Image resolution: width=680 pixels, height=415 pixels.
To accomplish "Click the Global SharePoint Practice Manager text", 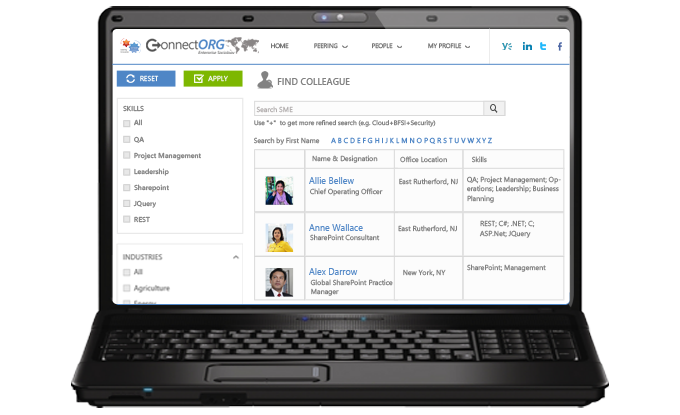I will pyautogui.click(x=351, y=287).
